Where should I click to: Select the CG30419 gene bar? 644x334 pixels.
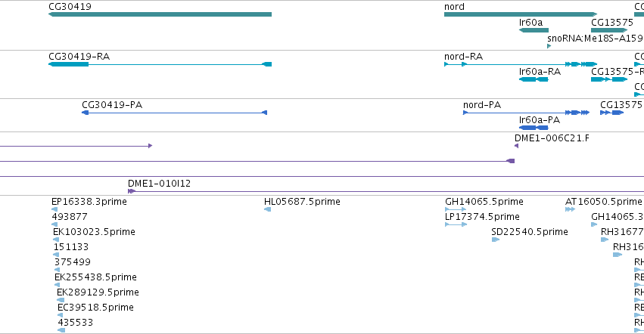tap(160, 14)
